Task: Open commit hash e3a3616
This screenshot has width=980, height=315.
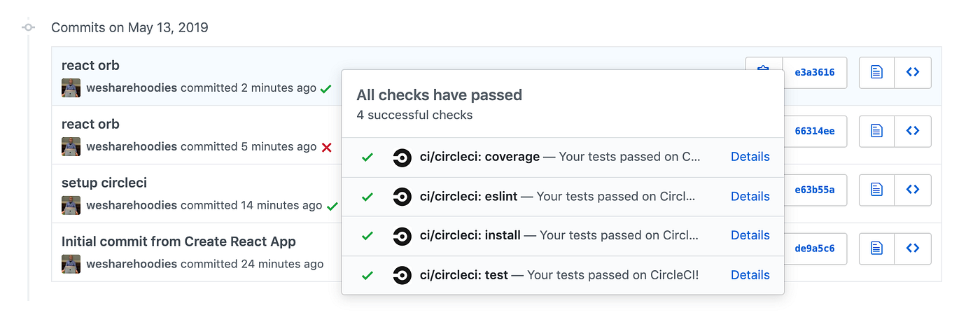Action: point(815,72)
